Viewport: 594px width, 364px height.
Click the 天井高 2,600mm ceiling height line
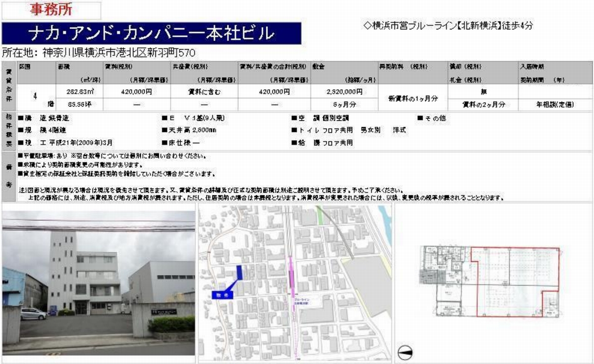click(x=189, y=130)
